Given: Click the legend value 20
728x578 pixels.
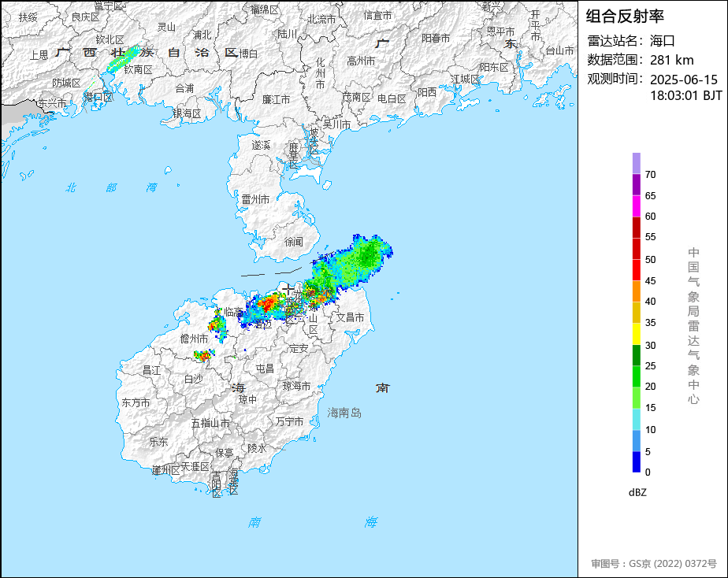Looking at the screenshot, I should [x=651, y=387].
